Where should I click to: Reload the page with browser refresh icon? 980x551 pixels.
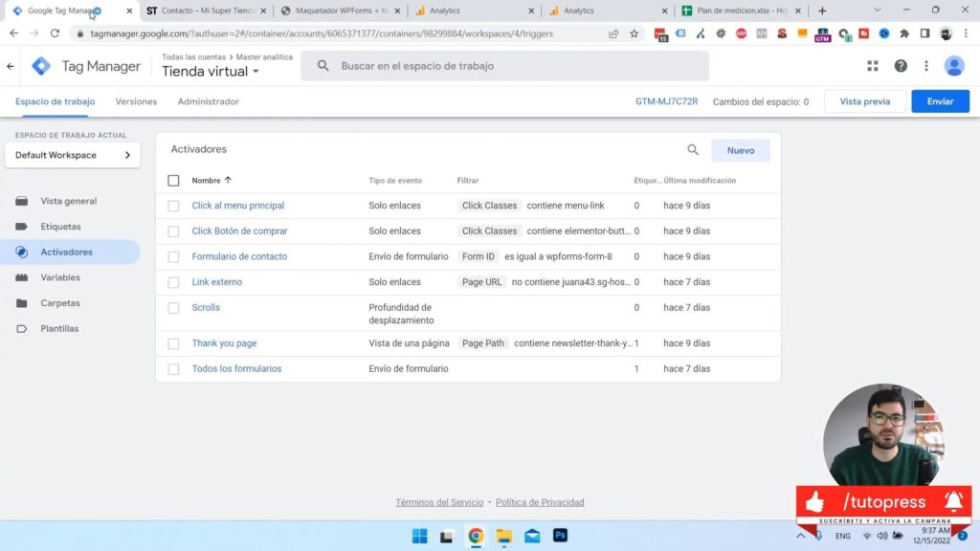55,33
